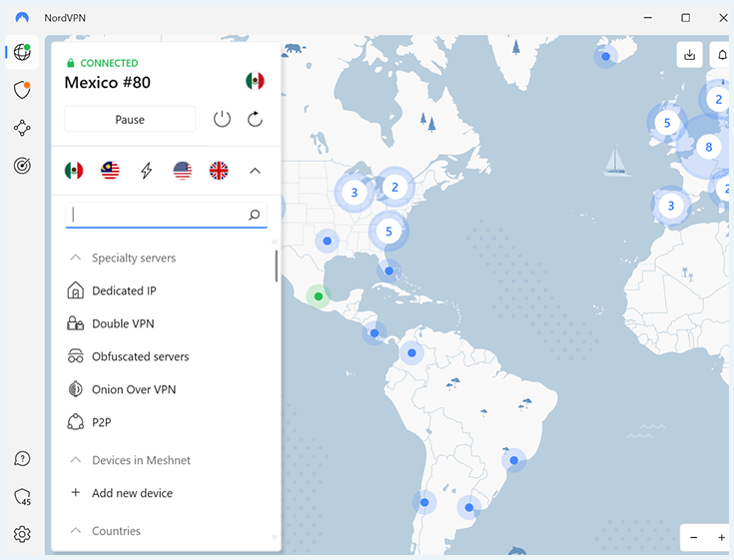734x560 pixels.
Task: Click the server dot in western Argentina
Action: coord(424,502)
